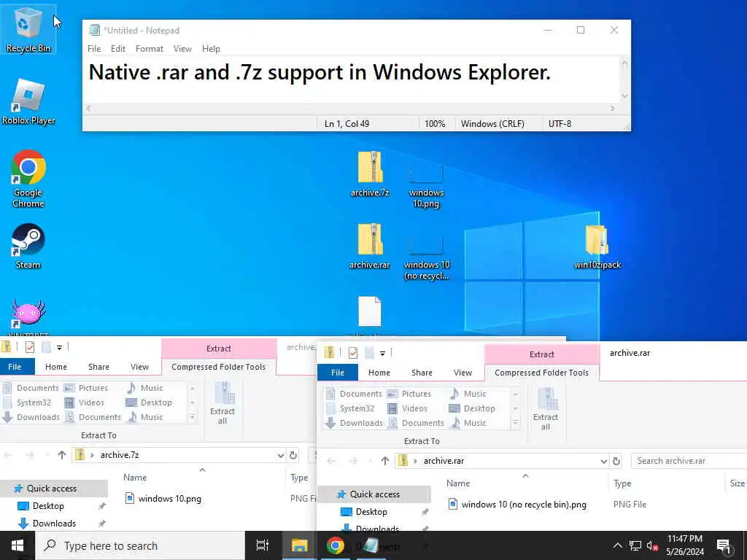Launch Roblox Player from the desktop
The height and width of the screenshot is (560, 747).
(x=28, y=102)
